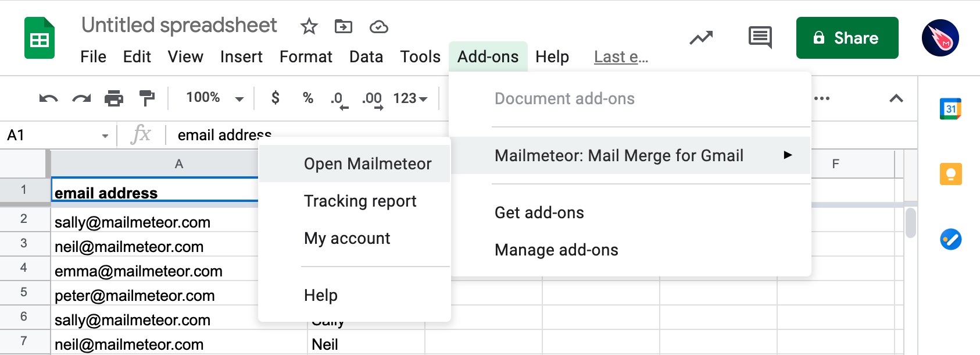This screenshot has width=980, height=355.
Task: Click the move to folder icon
Action: (x=344, y=26)
